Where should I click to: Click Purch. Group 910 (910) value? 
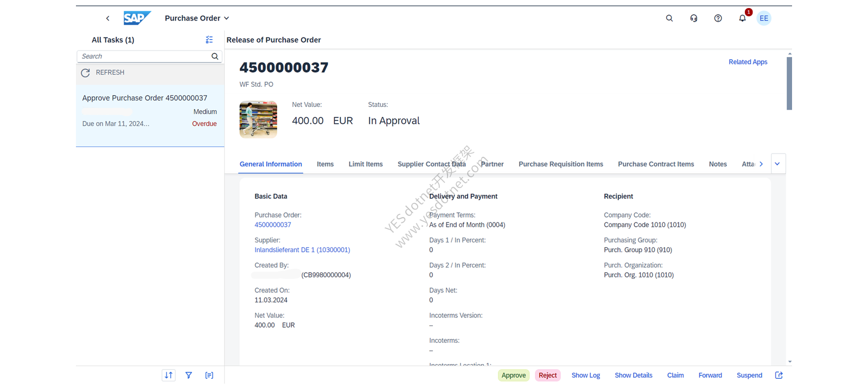coord(638,250)
